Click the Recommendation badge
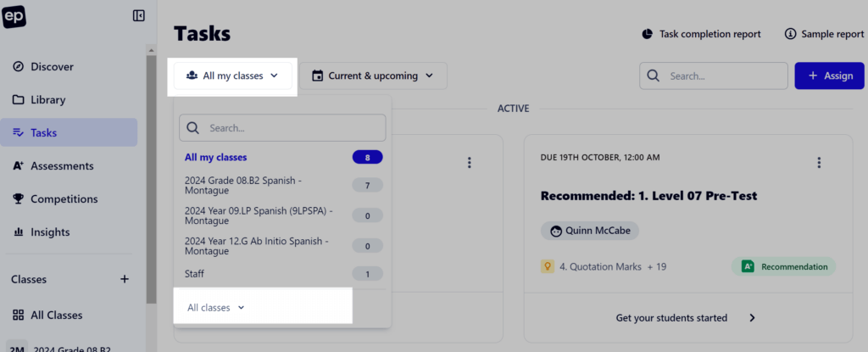The width and height of the screenshot is (868, 352). point(784,266)
